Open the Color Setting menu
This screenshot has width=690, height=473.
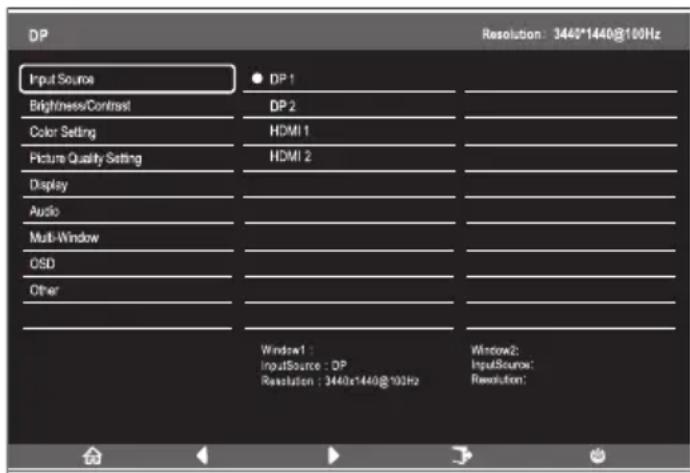(x=127, y=132)
